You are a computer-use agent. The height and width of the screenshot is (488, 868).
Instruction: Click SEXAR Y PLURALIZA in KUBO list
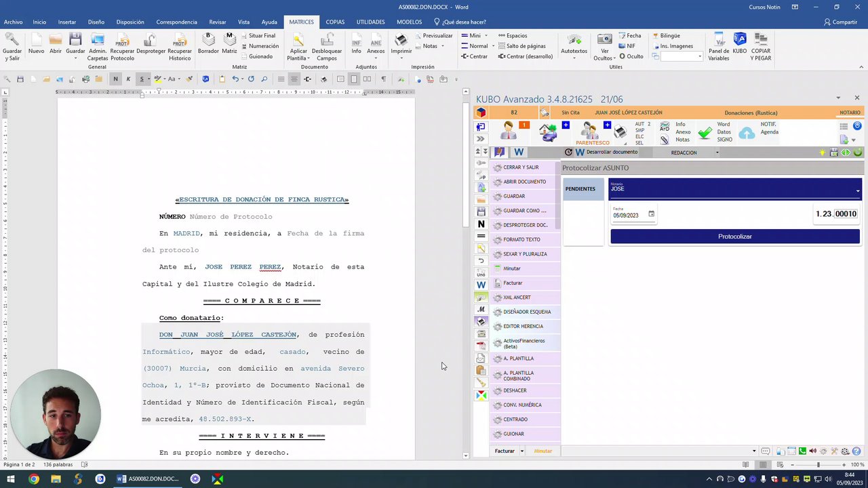(x=525, y=254)
